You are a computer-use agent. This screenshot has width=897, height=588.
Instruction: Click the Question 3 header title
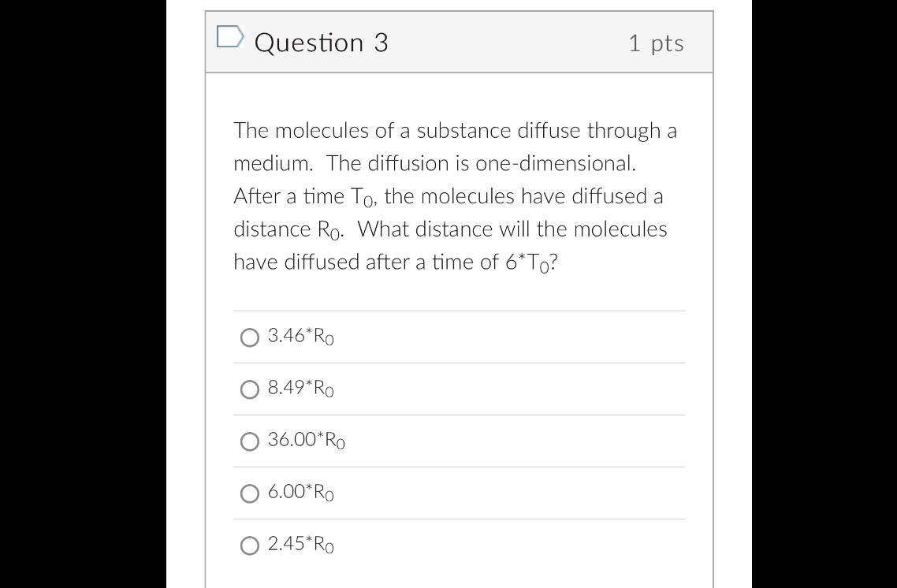[318, 43]
